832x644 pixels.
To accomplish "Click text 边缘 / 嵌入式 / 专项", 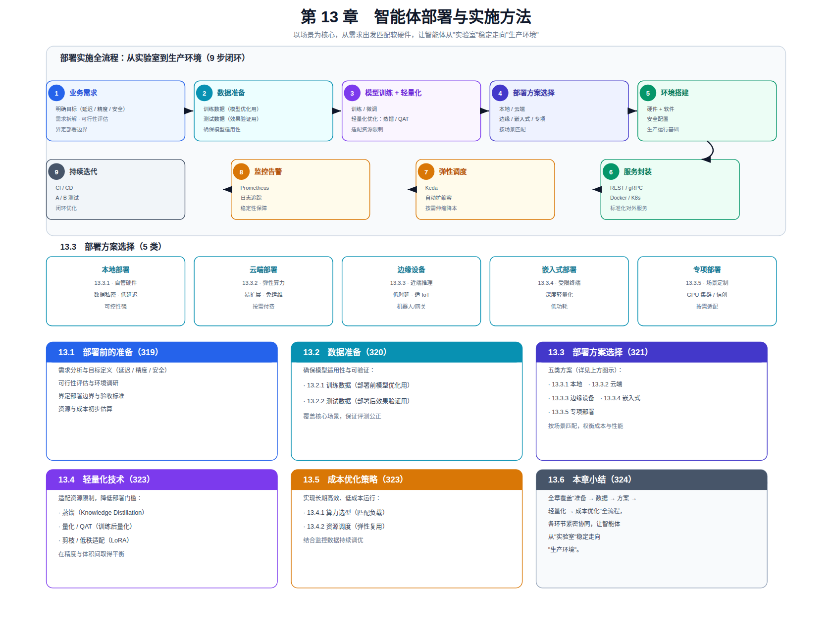I will (x=522, y=119).
